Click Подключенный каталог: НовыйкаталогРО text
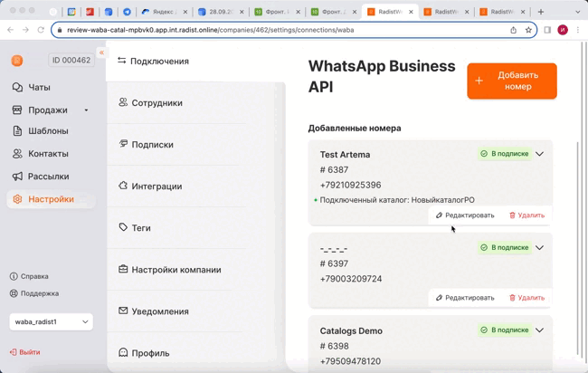 pos(397,200)
